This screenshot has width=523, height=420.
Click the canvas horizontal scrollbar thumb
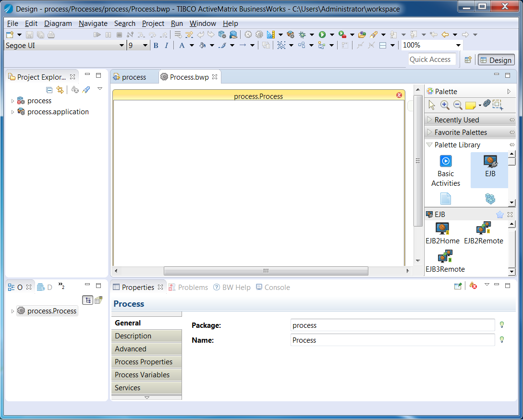pos(266,271)
